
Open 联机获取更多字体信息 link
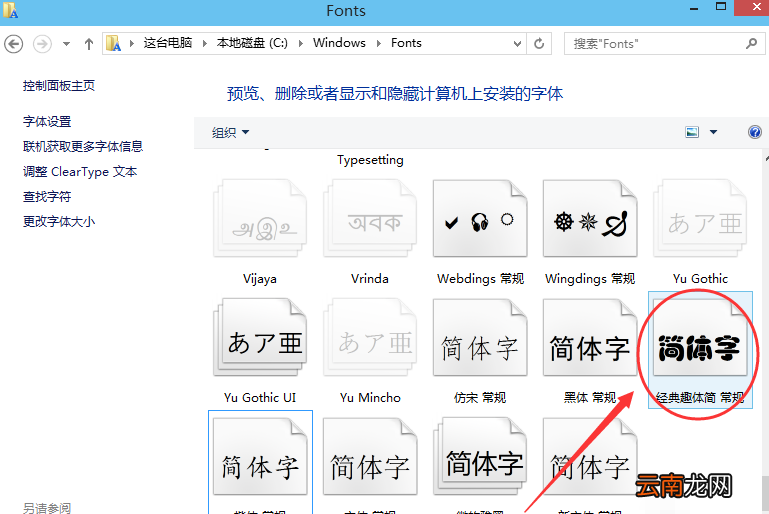tap(83, 147)
